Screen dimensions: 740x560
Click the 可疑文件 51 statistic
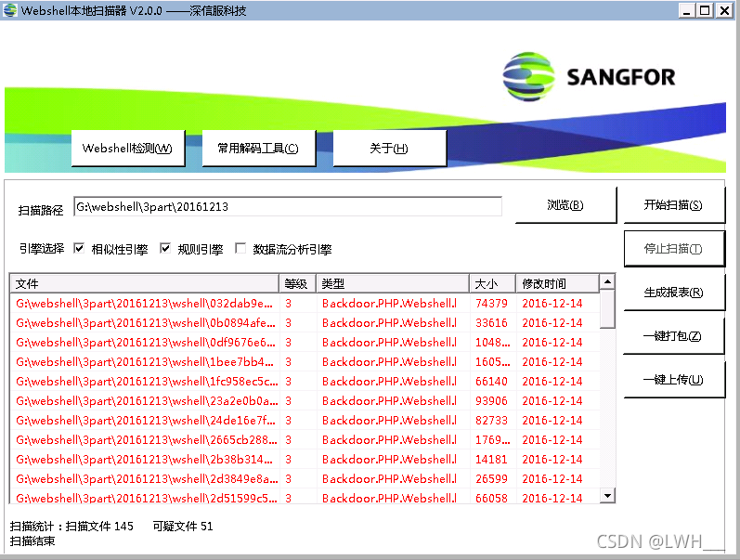[183, 526]
